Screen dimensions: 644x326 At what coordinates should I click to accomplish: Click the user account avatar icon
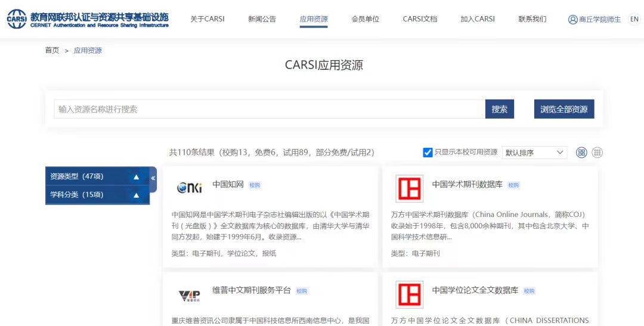click(x=572, y=19)
